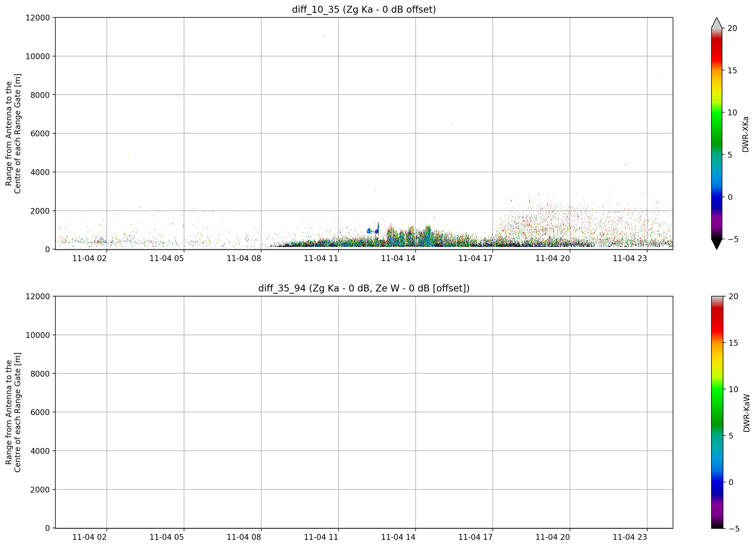Viewport: 756px width, 547px height.
Task: Click y-tick 2000 of diff_35_94 plot
Action: [40, 490]
